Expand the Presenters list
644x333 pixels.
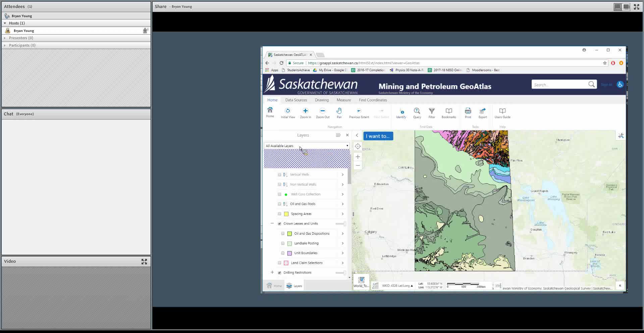5,38
